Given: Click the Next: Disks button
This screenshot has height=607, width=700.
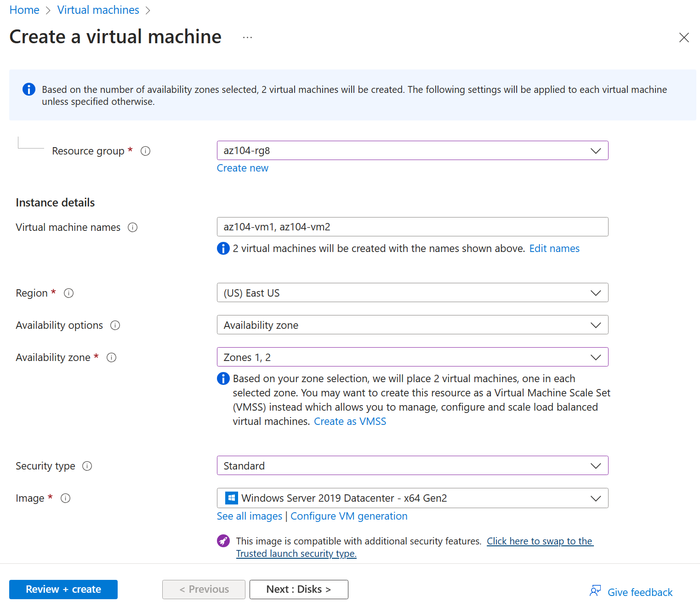Looking at the screenshot, I should pos(298,589).
